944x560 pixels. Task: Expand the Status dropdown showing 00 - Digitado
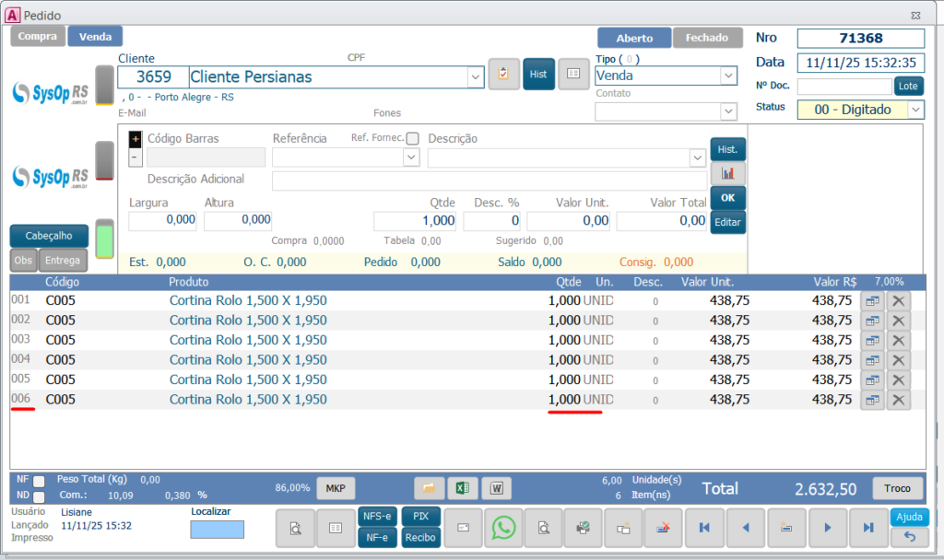point(915,110)
